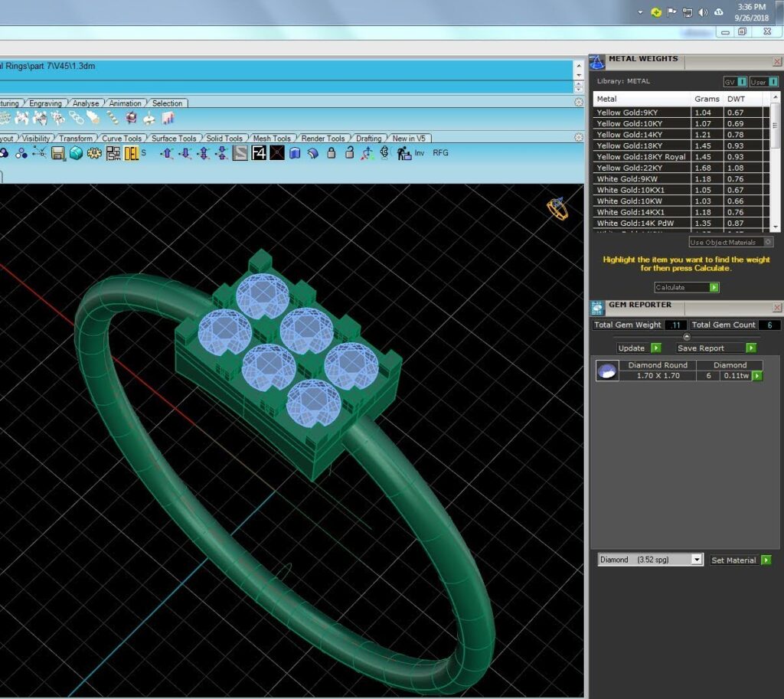Screen dimensions: 784x699
Task: Click the black square with red X icon
Action: tap(277, 153)
